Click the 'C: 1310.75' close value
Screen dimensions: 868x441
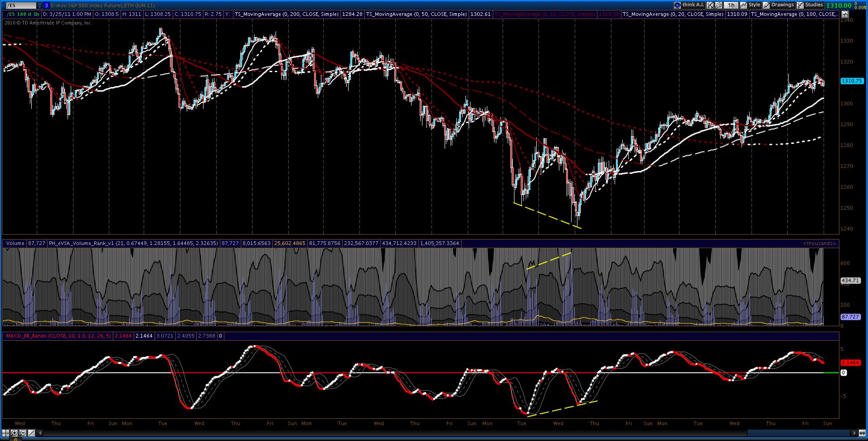[x=188, y=14]
